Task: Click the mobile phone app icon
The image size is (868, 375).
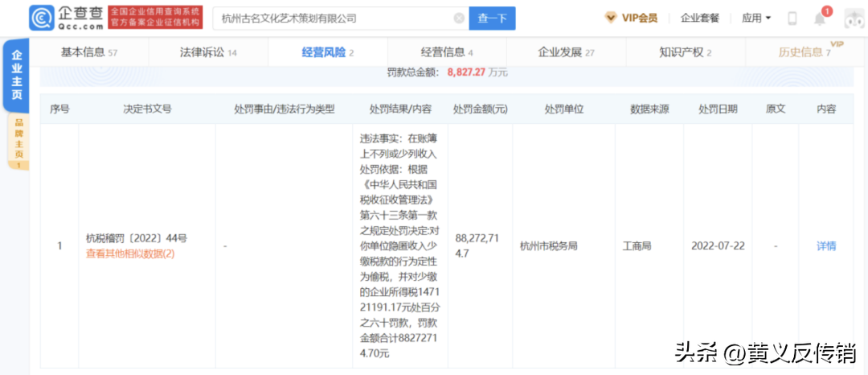Action: (x=792, y=19)
